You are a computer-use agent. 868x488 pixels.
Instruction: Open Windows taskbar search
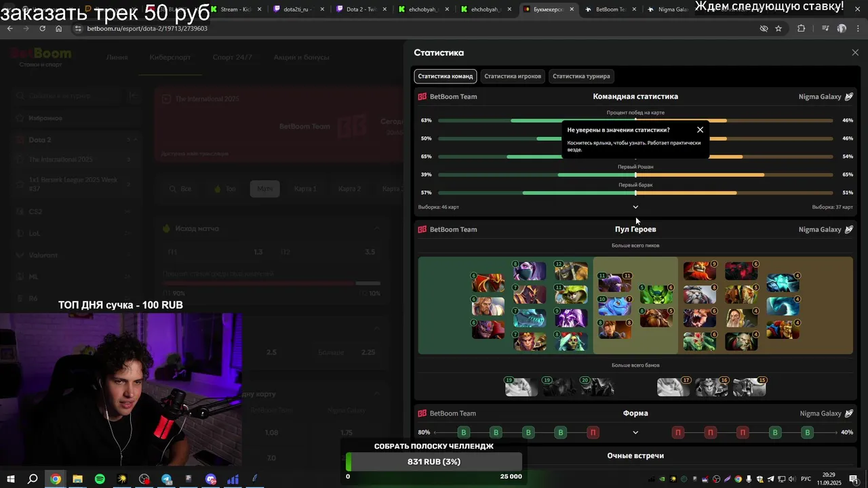coord(33,479)
